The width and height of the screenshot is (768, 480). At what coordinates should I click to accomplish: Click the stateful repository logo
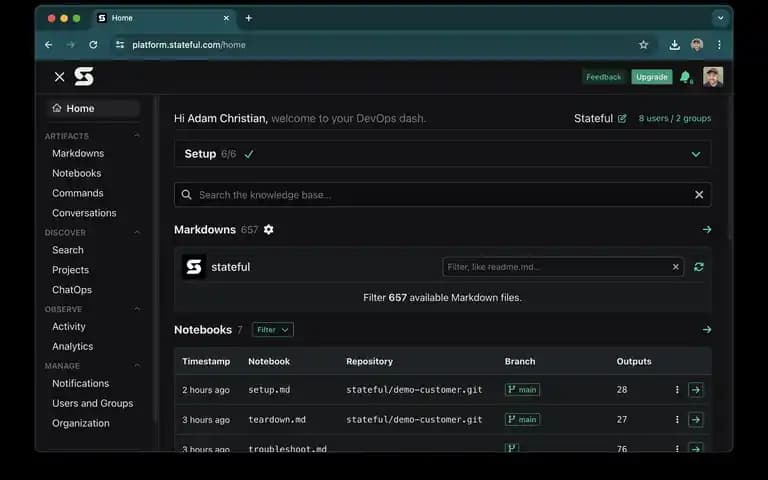[193, 267]
